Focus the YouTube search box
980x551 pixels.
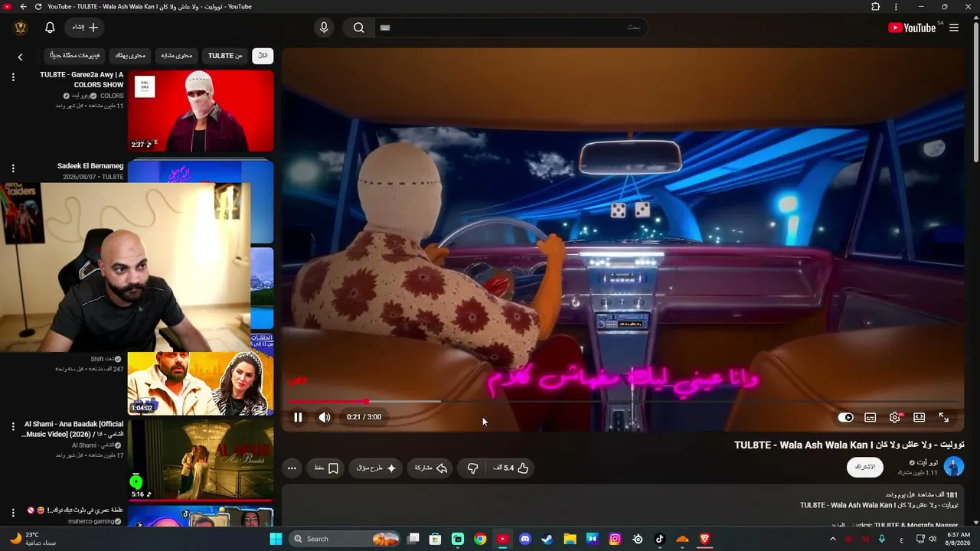coord(513,28)
